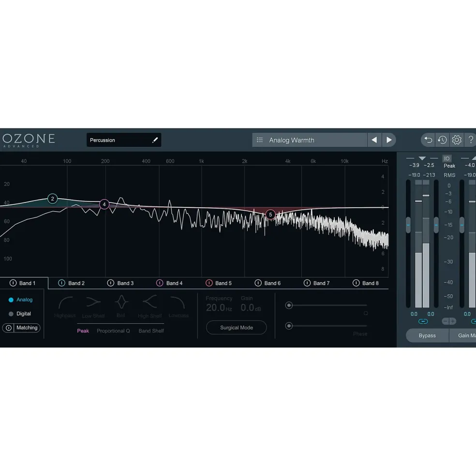476x476 pixels.
Task: Click the Peak meter label
Action: pyautogui.click(x=449, y=166)
